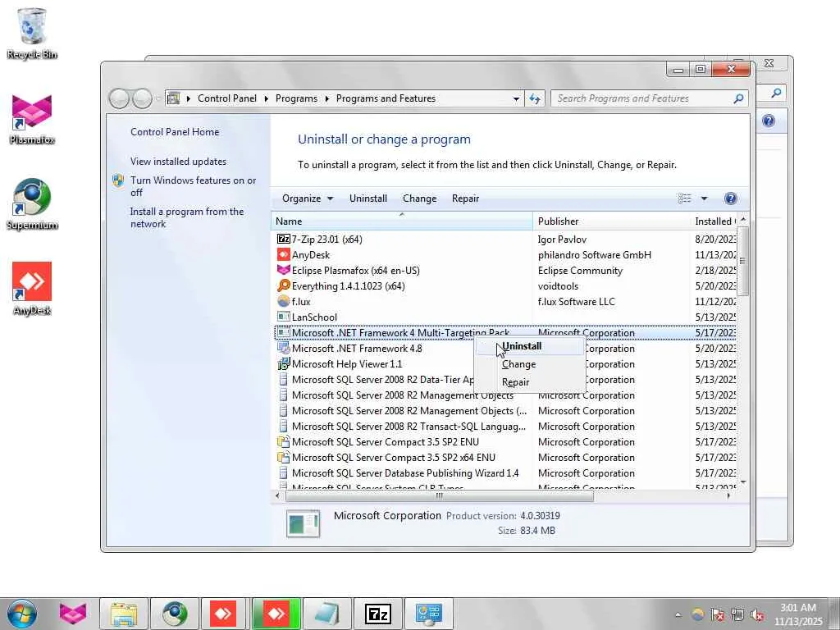The image size is (840, 630).
Task: Open the Recycle Bin desktop icon
Action: tap(32, 32)
